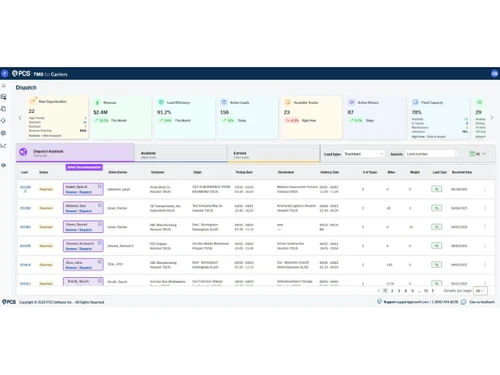
Task: Switch to the Dispatch Assistant tab
Action: click(75, 153)
